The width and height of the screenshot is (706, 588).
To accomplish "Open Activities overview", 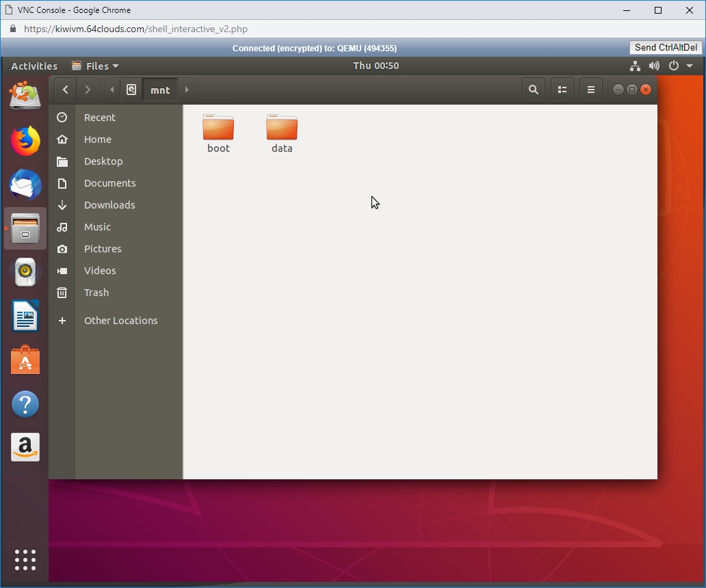I will (34, 66).
